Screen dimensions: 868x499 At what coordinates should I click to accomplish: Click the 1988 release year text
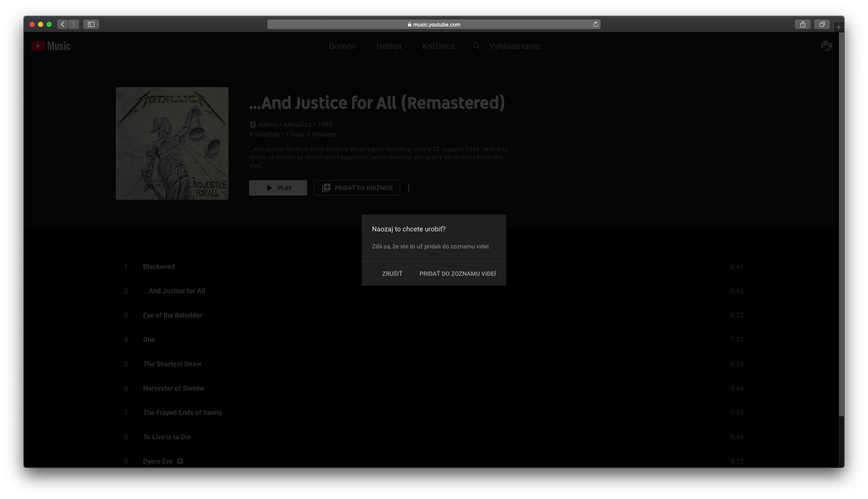325,125
